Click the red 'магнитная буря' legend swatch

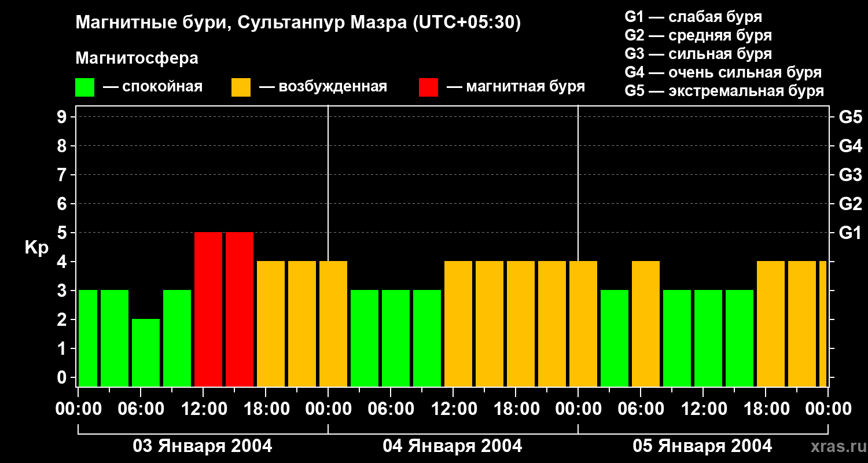click(428, 87)
